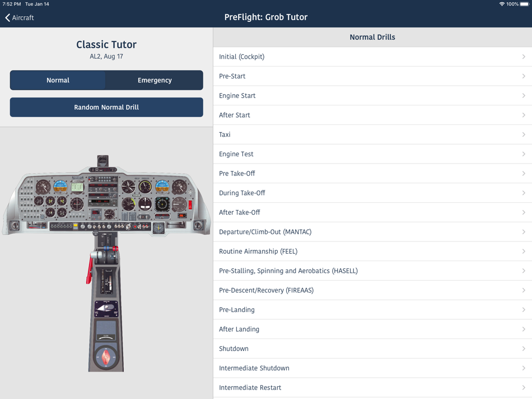
Task: Open the Intermediate Shutdown drill
Action: pos(372,368)
